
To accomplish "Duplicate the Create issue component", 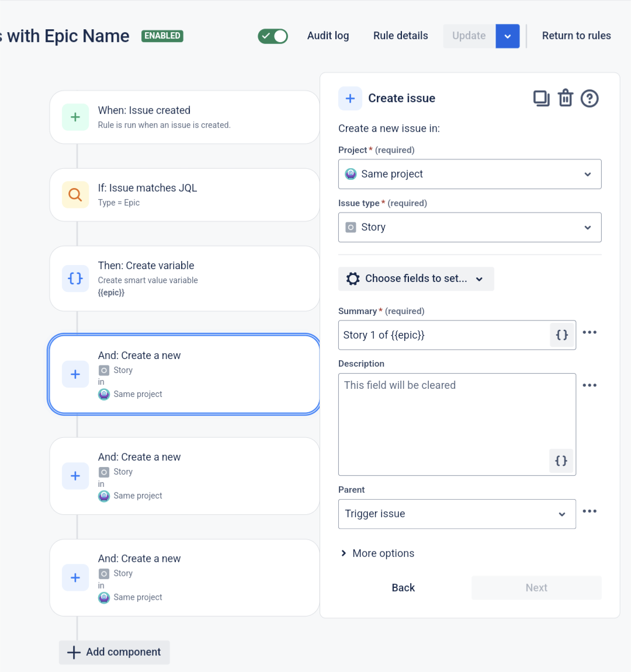I will pyautogui.click(x=541, y=98).
